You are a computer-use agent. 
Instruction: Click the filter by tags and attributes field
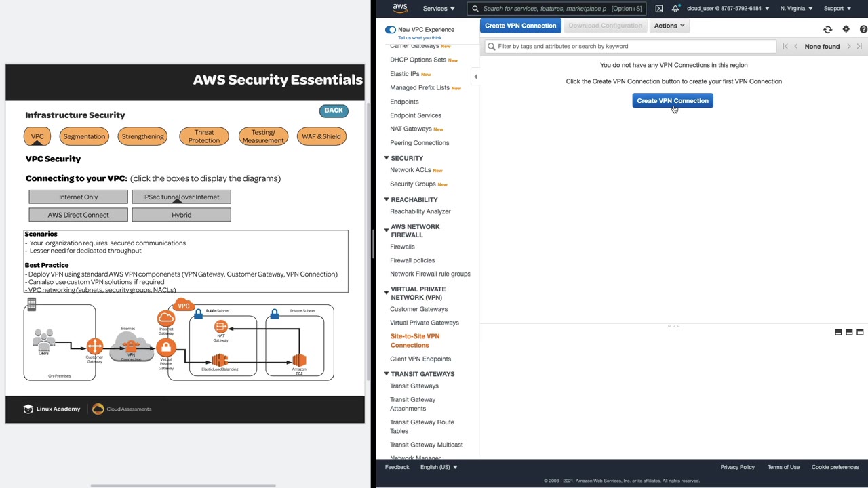click(630, 47)
